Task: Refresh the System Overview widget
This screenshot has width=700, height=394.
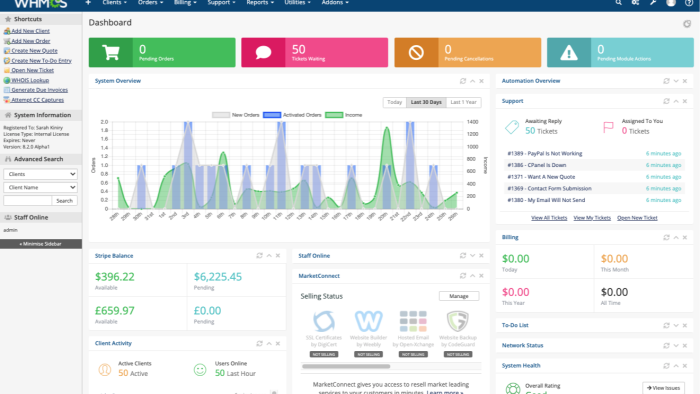Action: 463,81
